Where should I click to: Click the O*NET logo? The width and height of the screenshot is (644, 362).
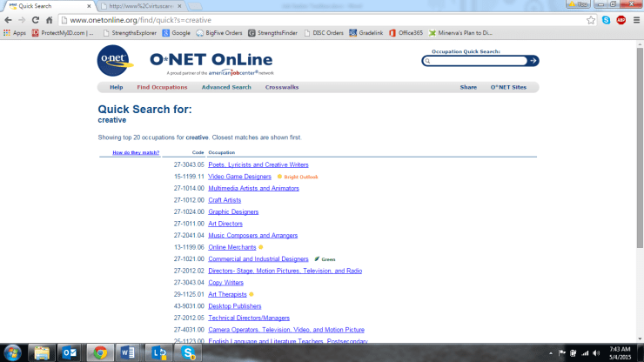point(115,60)
